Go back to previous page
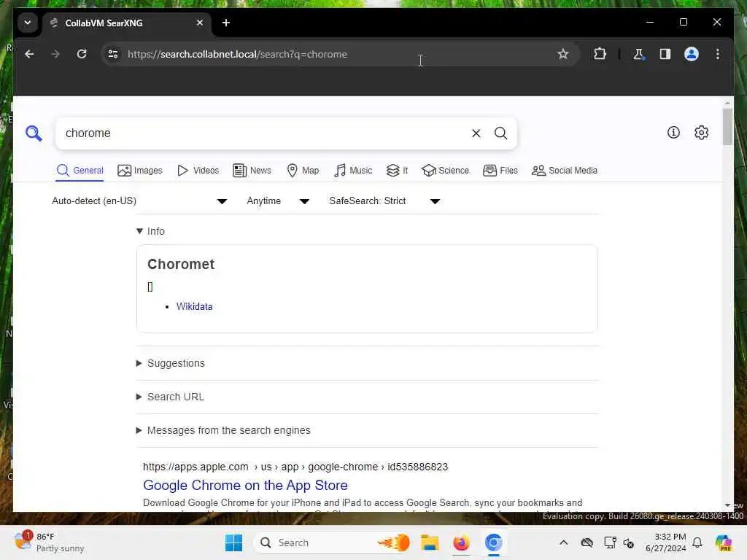Viewport: 747px width, 560px height. 29,54
